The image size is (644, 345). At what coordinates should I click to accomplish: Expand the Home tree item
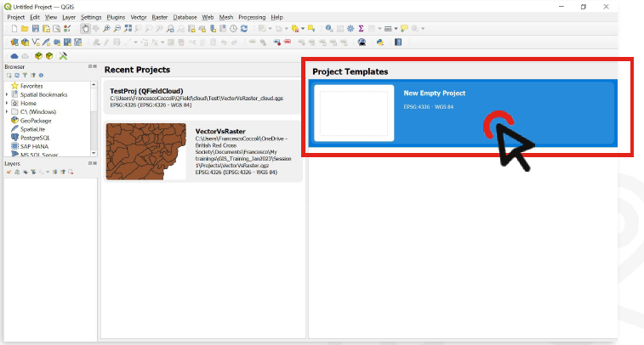point(7,104)
